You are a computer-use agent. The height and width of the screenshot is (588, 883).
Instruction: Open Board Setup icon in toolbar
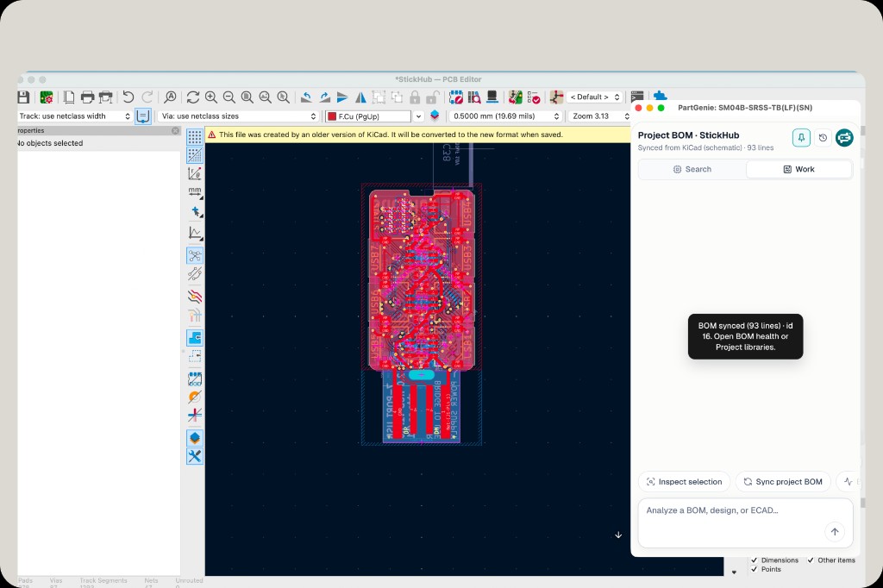47,97
